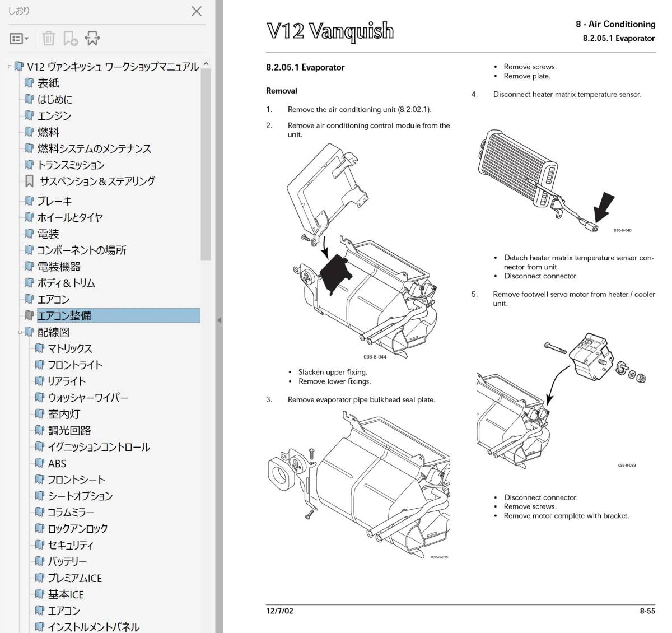Screen dimensions: 672x633
Task: Click the bookmarks panel vertical scrollbar thumb
Action: point(206,165)
